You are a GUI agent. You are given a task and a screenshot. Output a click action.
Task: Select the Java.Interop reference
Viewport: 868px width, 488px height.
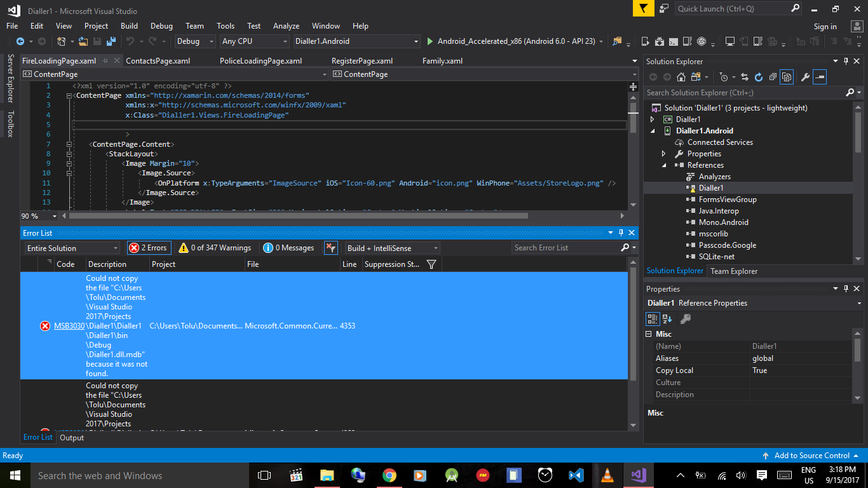719,211
